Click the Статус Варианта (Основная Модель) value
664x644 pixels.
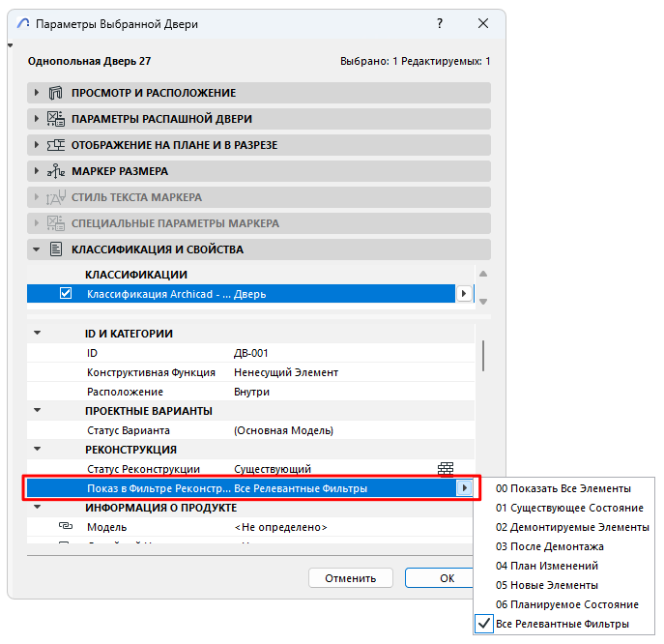284,430
